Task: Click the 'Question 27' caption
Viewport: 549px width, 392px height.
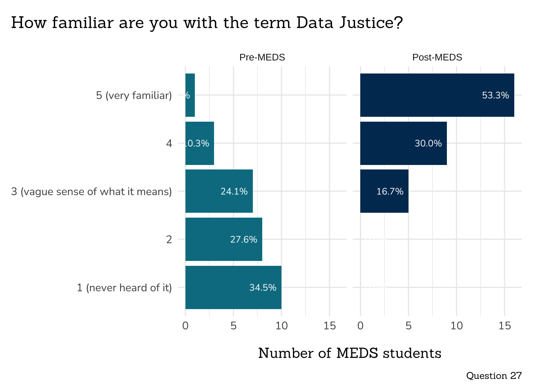Action: tap(494, 376)
